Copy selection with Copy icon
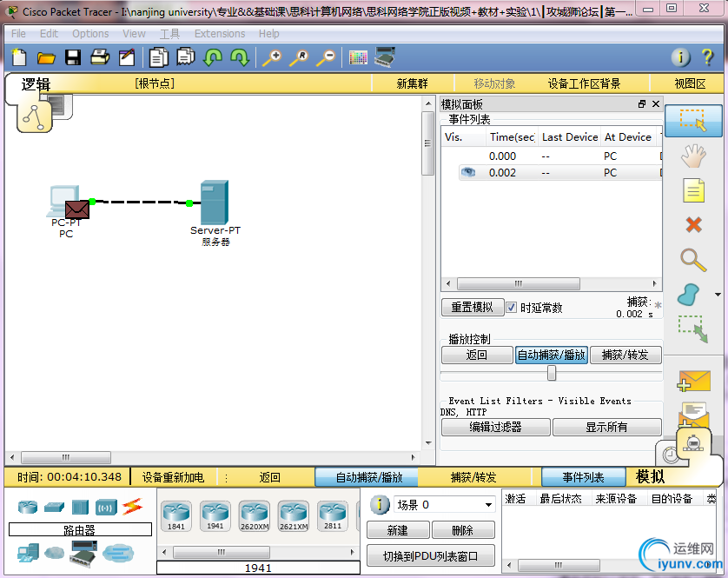This screenshot has height=578, width=728. pyautogui.click(x=158, y=57)
